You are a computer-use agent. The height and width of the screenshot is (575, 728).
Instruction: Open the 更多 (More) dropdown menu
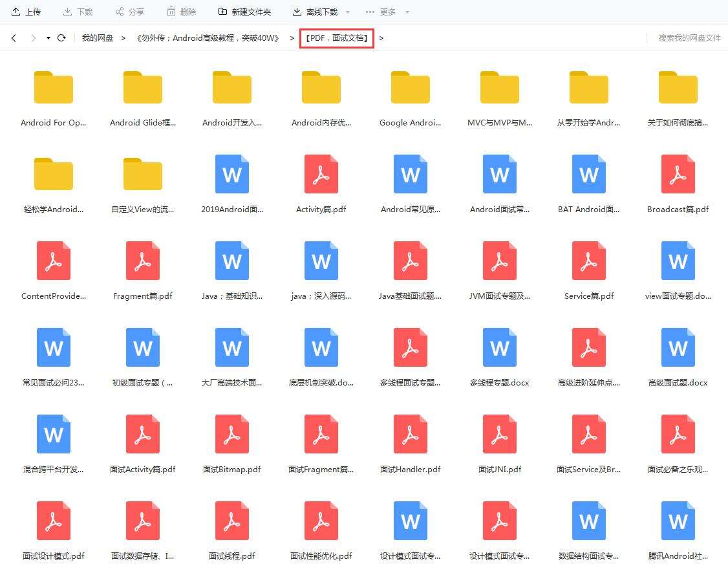click(x=378, y=11)
